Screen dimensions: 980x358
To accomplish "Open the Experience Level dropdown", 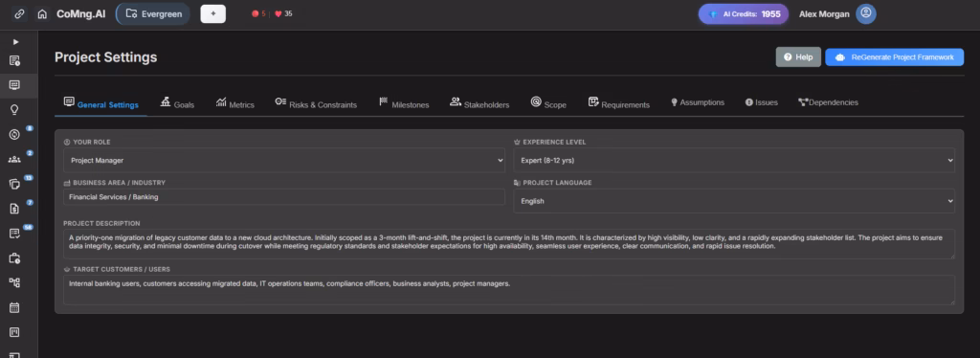I will tap(734, 161).
